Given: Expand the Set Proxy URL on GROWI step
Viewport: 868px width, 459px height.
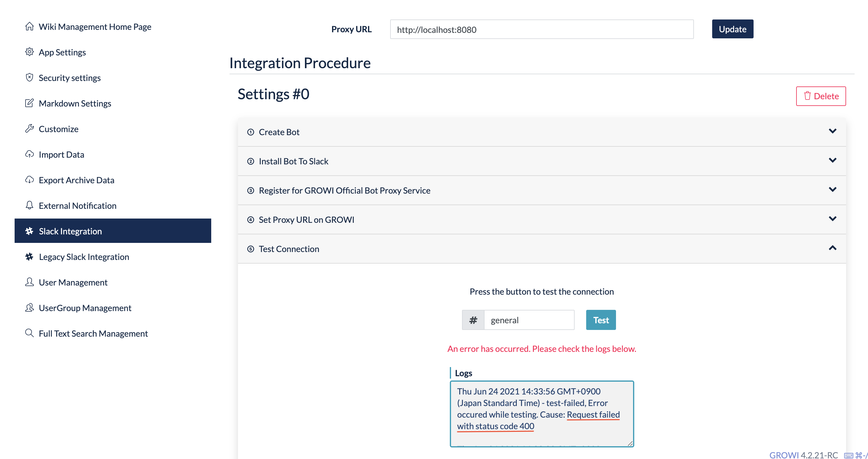Looking at the screenshot, I should (542, 220).
